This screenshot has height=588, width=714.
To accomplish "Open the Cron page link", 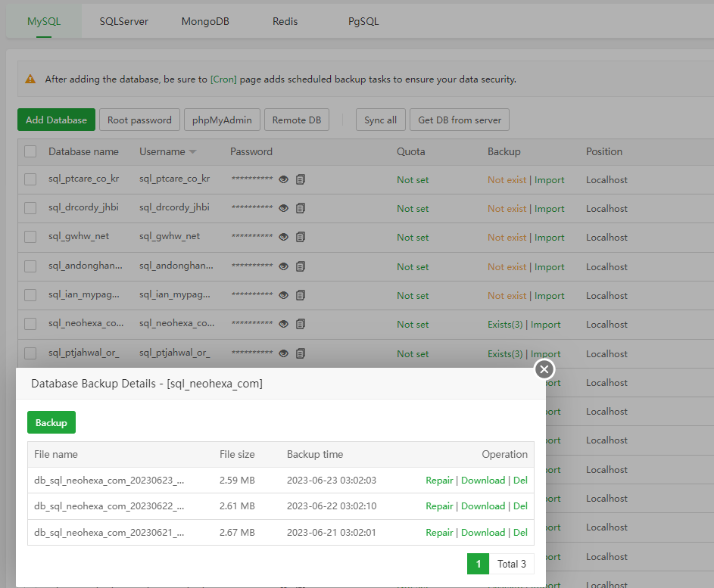I will coord(223,79).
